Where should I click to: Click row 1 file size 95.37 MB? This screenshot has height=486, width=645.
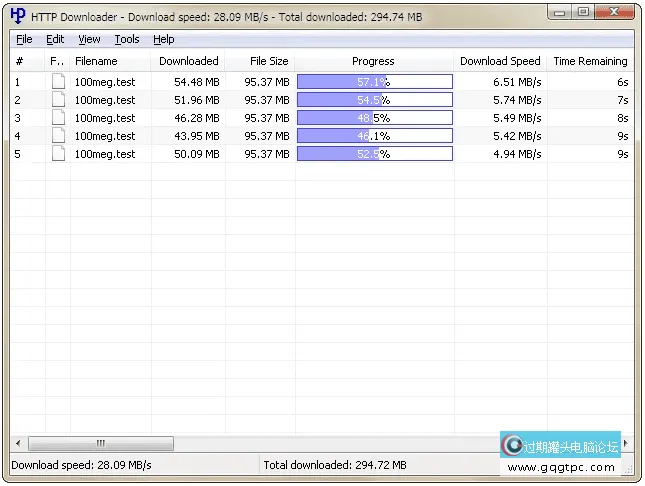(267, 82)
